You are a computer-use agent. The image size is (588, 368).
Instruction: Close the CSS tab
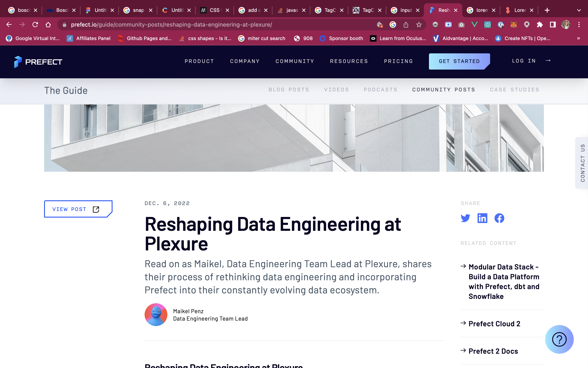click(227, 10)
